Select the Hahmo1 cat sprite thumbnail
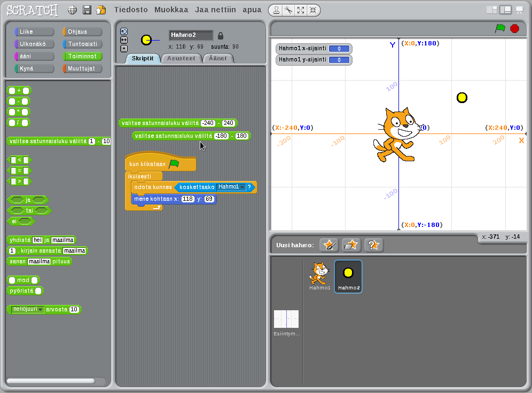The image size is (532, 393). click(x=319, y=276)
